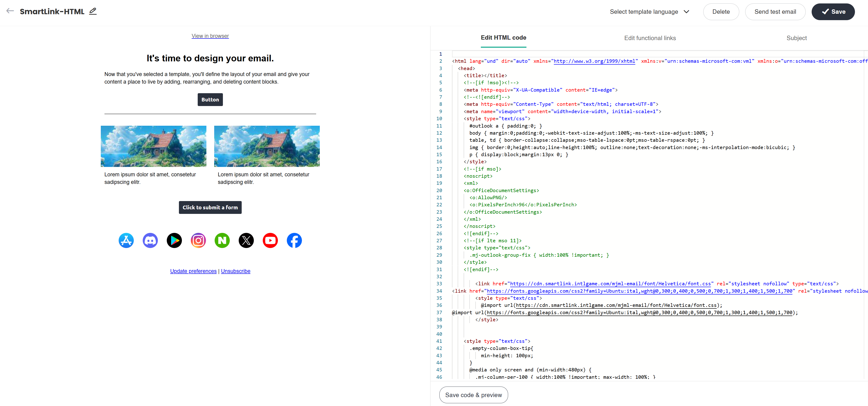This screenshot has width=868, height=406.
Task: Click Save code & preview button
Action: pyautogui.click(x=474, y=395)
